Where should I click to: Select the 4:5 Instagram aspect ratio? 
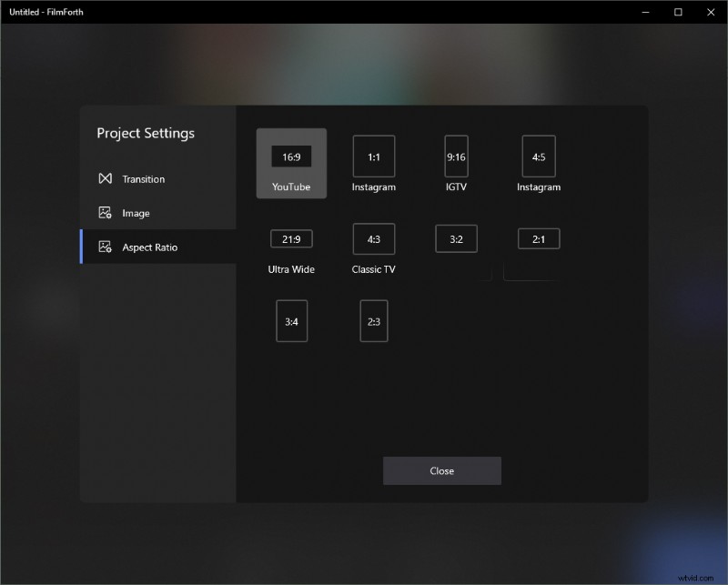539,156
